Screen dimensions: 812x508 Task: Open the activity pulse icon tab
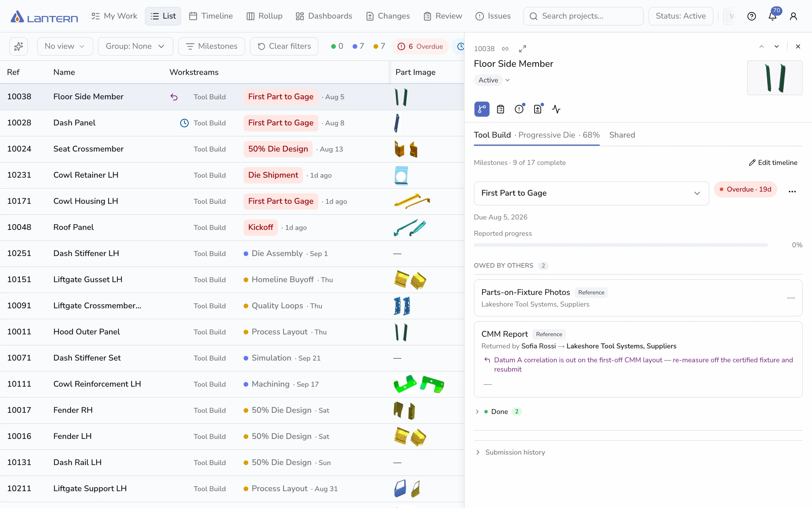click(x=556, y=109)
